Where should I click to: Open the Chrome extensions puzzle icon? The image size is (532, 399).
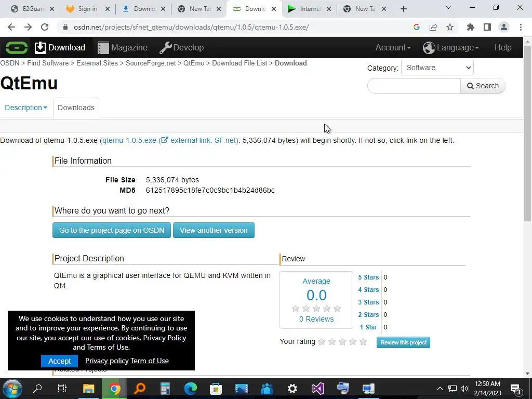(x=471, y=27)
